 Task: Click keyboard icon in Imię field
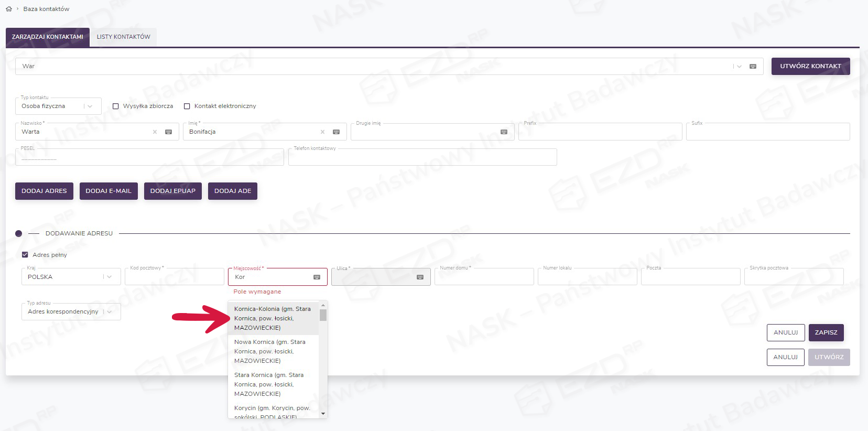[x=336, y=132]
